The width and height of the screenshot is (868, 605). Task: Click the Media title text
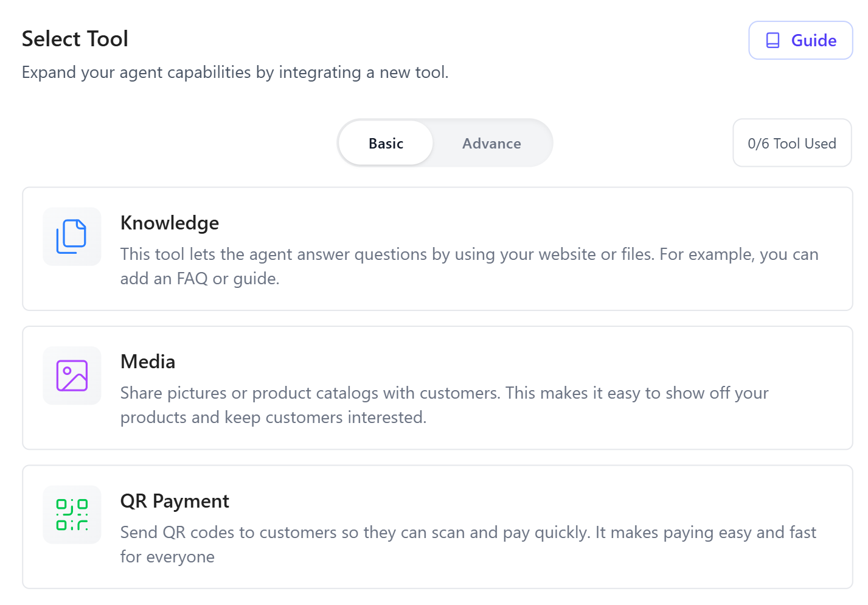(x=148, y=362)
